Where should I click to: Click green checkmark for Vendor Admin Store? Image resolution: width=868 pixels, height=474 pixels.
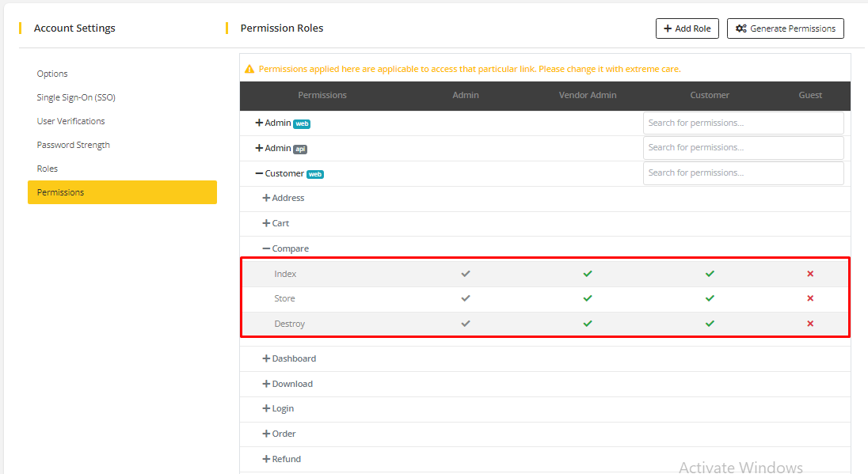[588, 298]
